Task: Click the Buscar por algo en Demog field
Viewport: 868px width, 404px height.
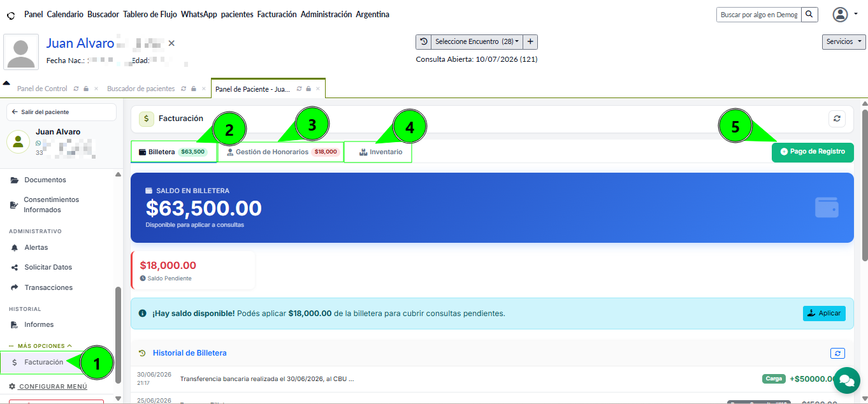Action: pyautogui.click(x=759, y=14)
